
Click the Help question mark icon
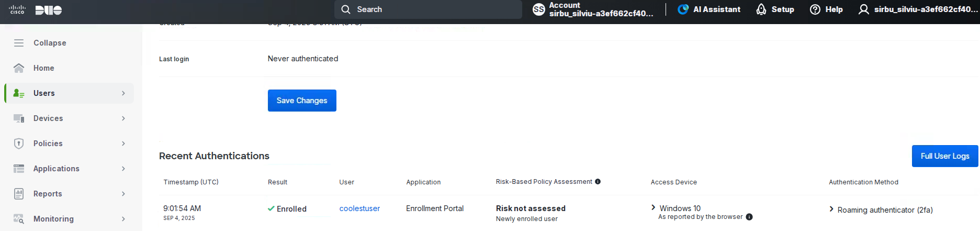[815, 9]
